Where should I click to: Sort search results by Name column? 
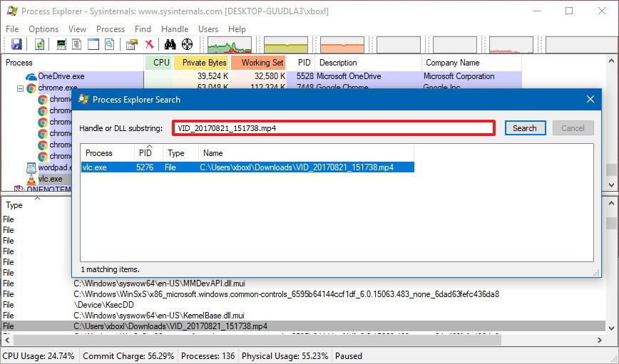(x=306, y=153)
